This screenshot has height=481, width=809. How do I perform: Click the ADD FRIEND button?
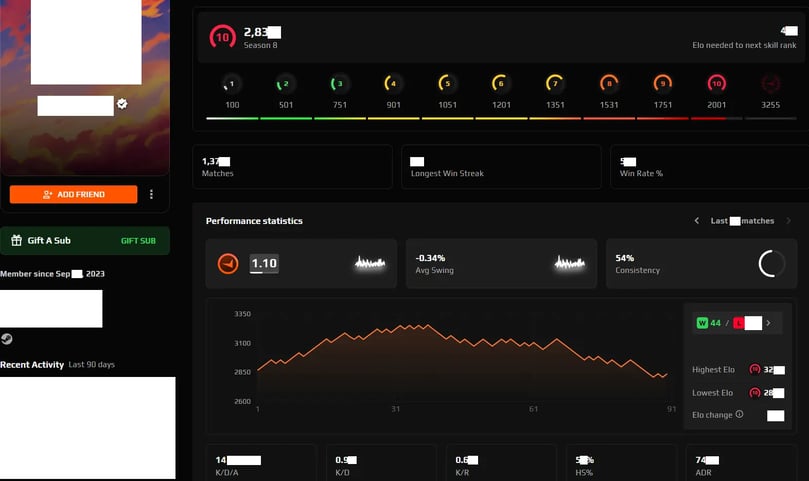tap(73, 195)
